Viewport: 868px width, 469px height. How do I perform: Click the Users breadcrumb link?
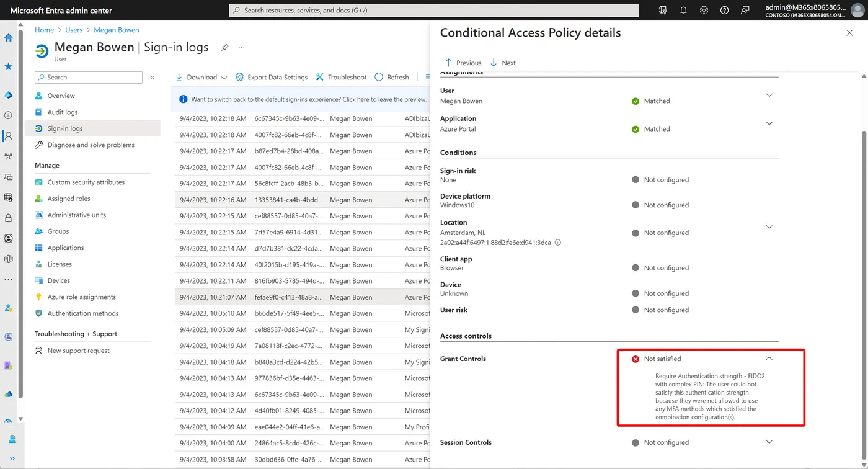pyautogui.click(x=74, y=30)
